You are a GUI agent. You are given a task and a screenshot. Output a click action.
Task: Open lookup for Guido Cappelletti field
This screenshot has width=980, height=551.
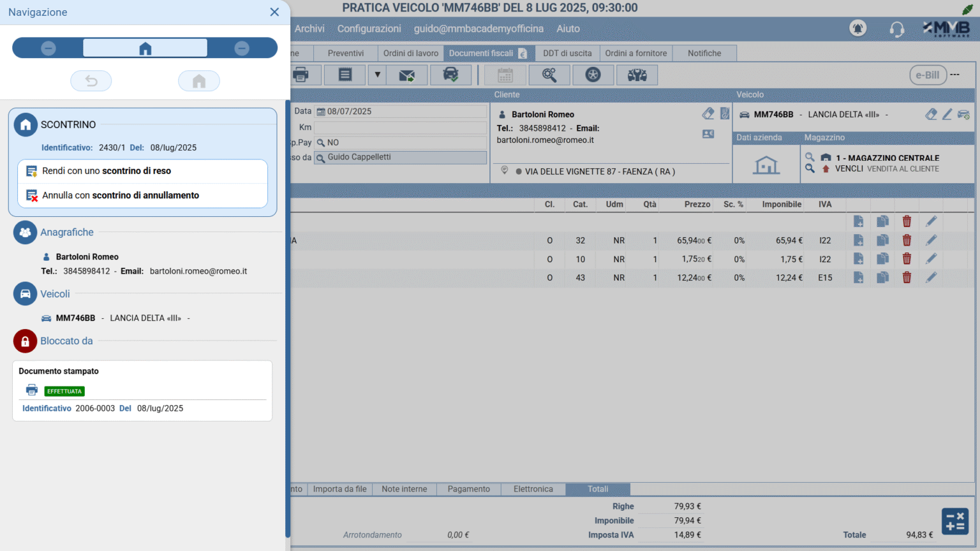[321, 158]
